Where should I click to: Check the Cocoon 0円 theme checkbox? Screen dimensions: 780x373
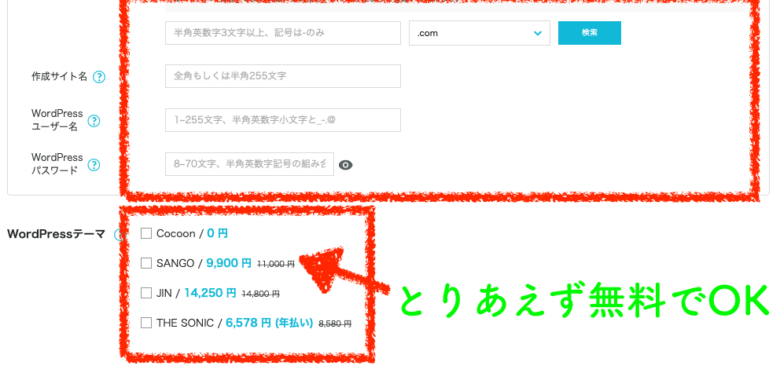coord(146,233)
